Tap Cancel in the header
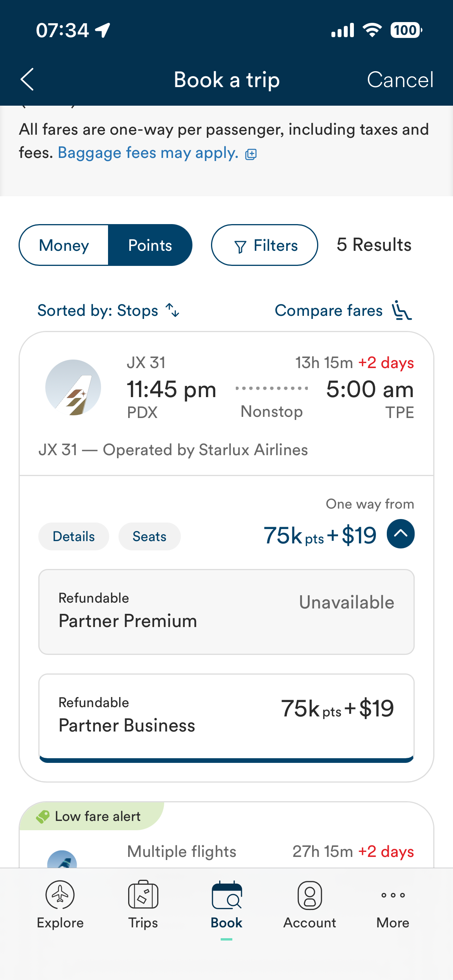Viewport: 453px width, 980px height. click(x=400, y=80)
